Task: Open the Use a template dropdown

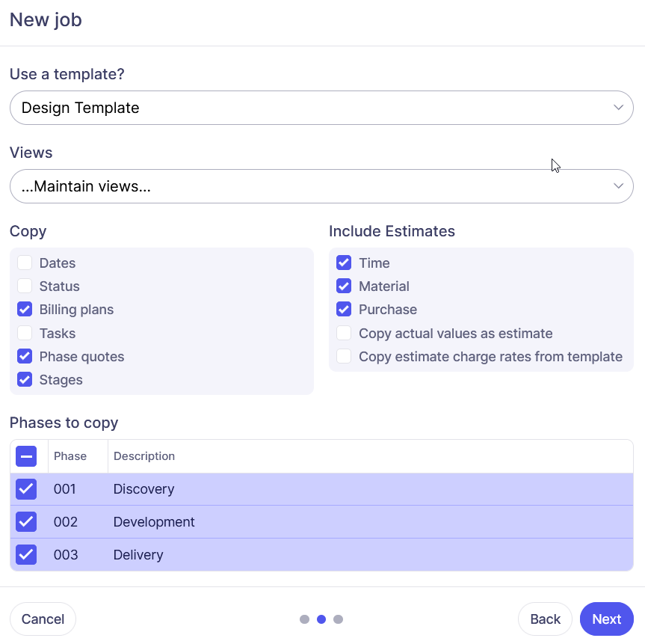Action: [x=321, y=108]
